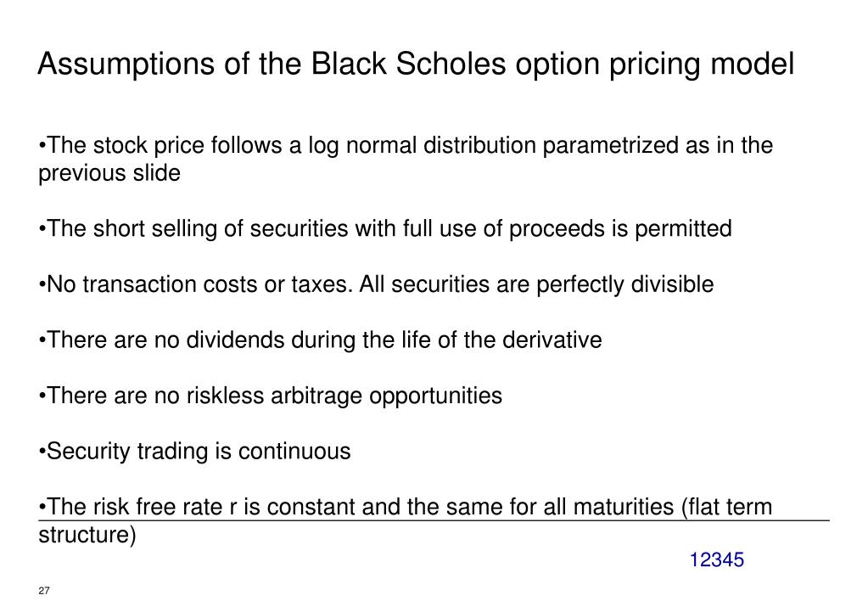This screenshot has height=601, width=868.
Task: Click digit 3 in the blue 12345 link
Action: point(717,560)
